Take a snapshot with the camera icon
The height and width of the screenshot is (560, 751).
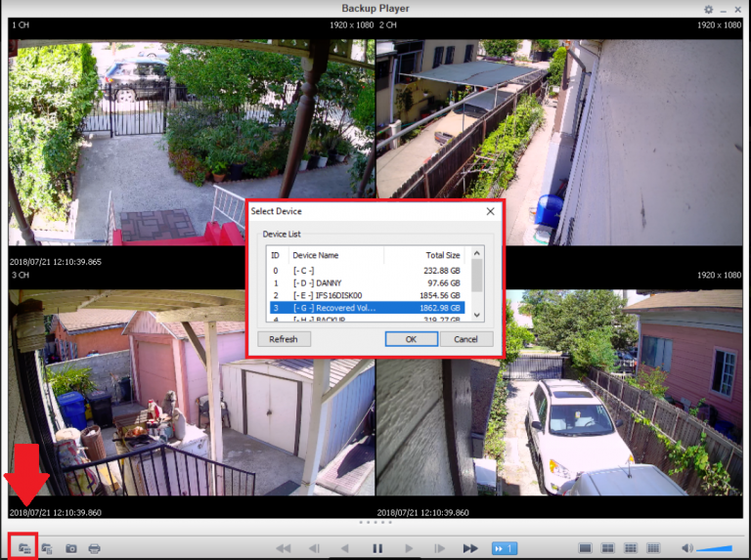tap(70, 548)
